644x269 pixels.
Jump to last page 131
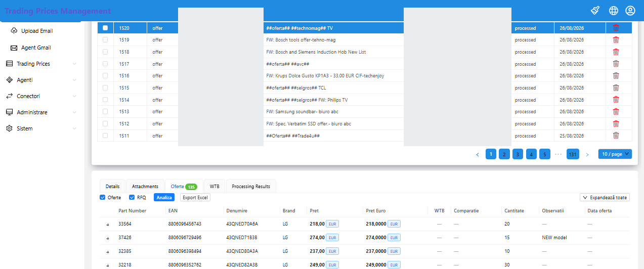click(x=573, y=154)
